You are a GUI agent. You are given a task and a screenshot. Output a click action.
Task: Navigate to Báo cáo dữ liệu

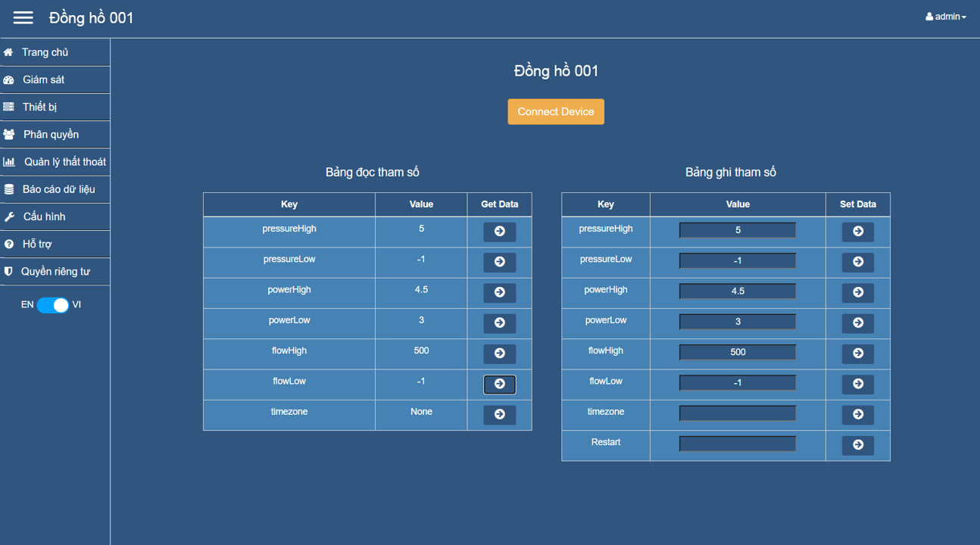58,189
